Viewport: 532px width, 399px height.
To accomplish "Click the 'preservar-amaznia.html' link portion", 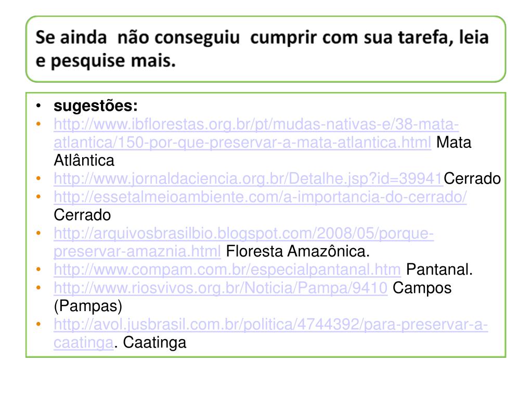I will click(x=137, y=252).
